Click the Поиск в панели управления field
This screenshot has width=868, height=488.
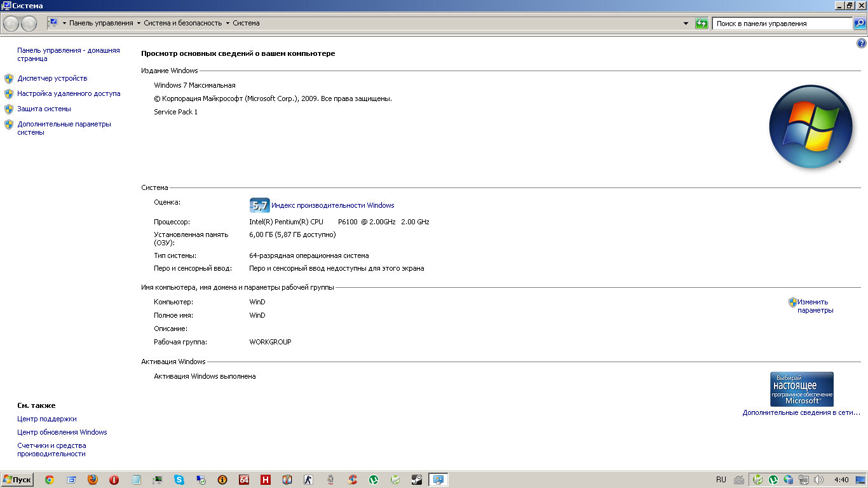click(x=782, y=24)
